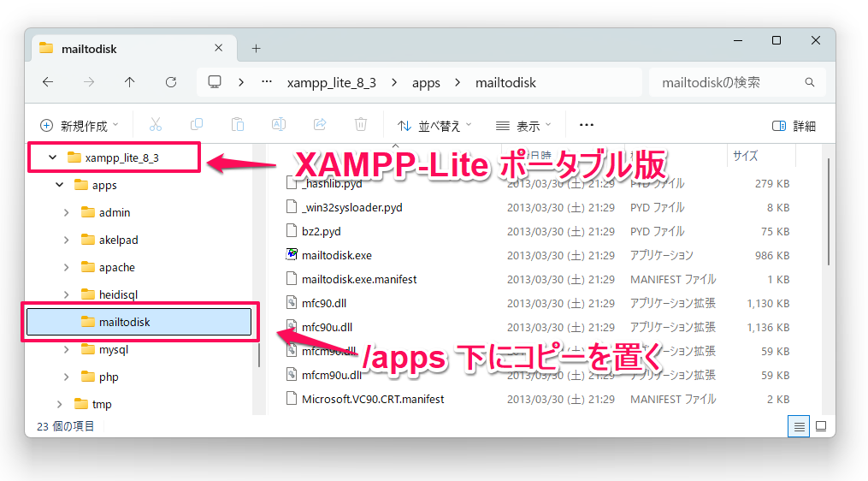Click xampp_lite_8_3 breadcrumb segment

tap(332, 82)
